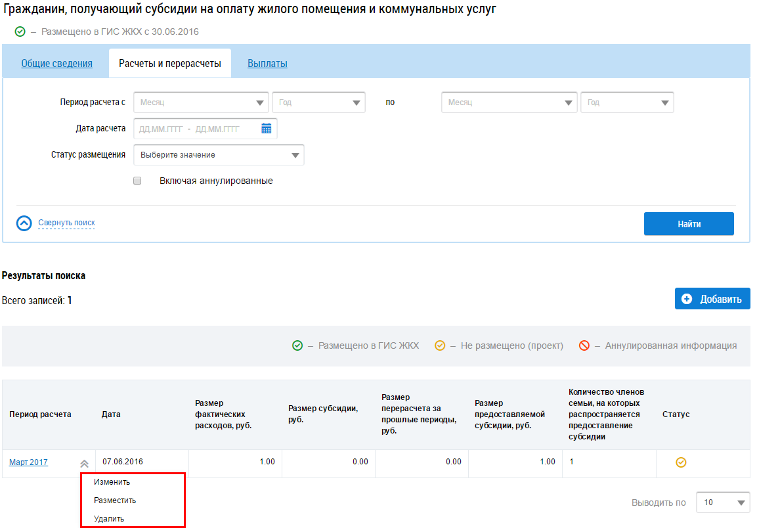Screen dimensions: 757x532
Task: Expand the Статус размещения dropdown
Action: (219, 155)
